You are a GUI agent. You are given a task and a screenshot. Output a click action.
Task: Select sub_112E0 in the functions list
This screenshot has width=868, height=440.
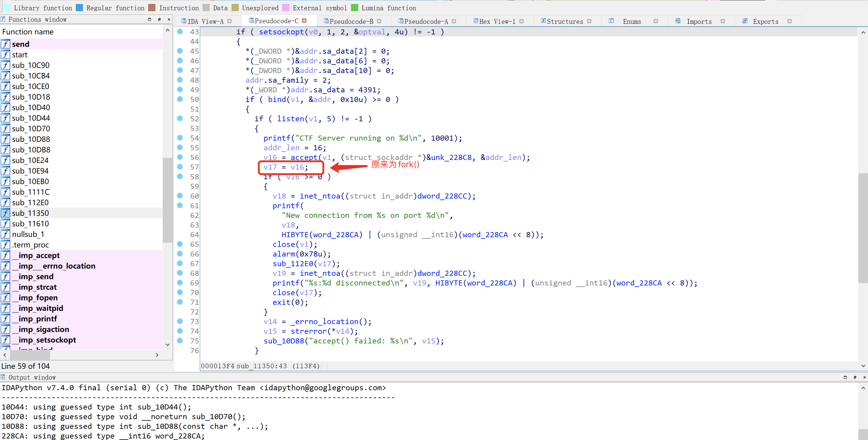[81, 202]
